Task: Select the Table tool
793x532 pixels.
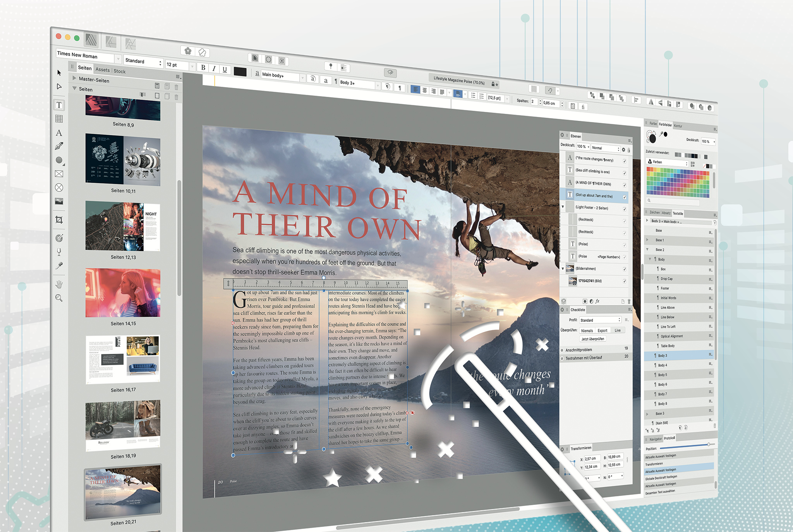Action: [59, 119]
